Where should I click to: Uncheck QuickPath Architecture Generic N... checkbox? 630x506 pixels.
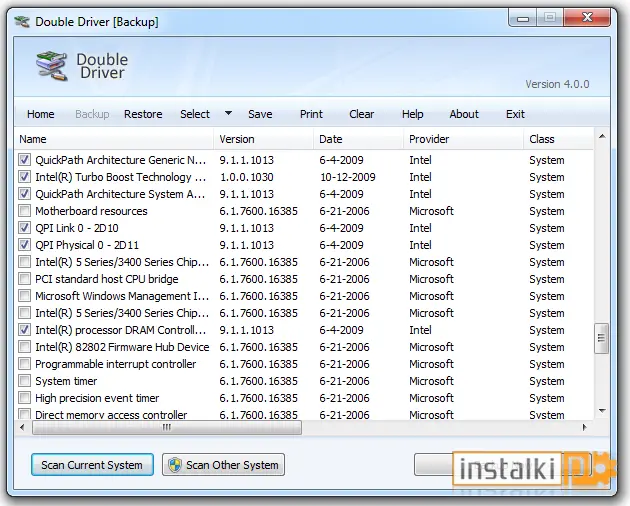[24, 160]
